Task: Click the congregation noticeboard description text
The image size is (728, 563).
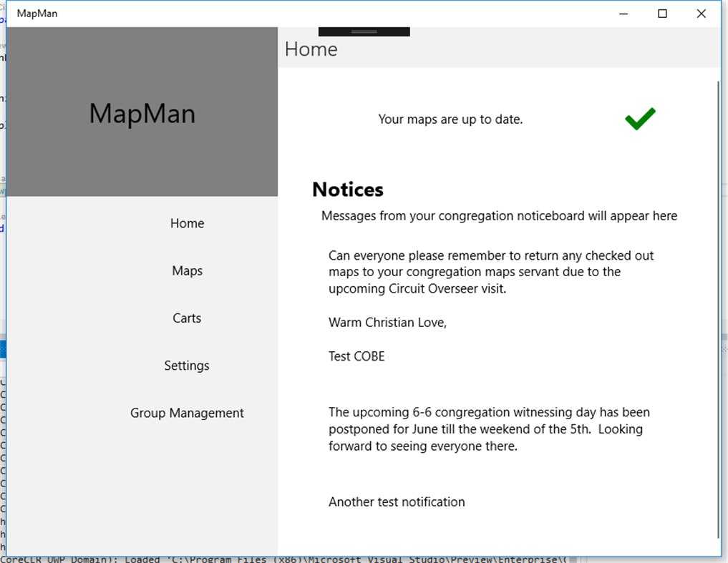Action: (x=499, y=215)
